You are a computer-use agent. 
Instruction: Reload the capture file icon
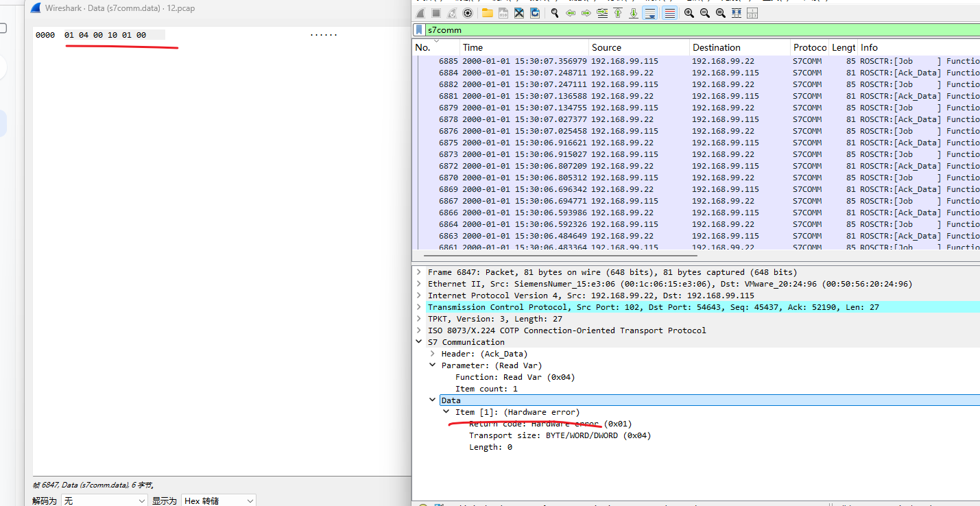[x=535, y=13]
